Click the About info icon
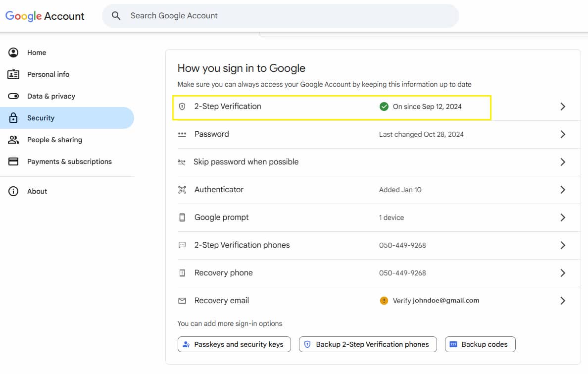588x374 pixels. pyautogui.click(x=13, y=191)
